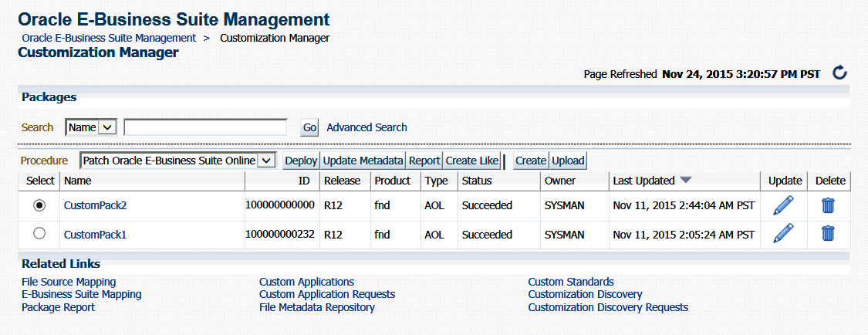
Task: Sort by Last Updated column header text
Action: pyautogui.click(x=643, y=181)
